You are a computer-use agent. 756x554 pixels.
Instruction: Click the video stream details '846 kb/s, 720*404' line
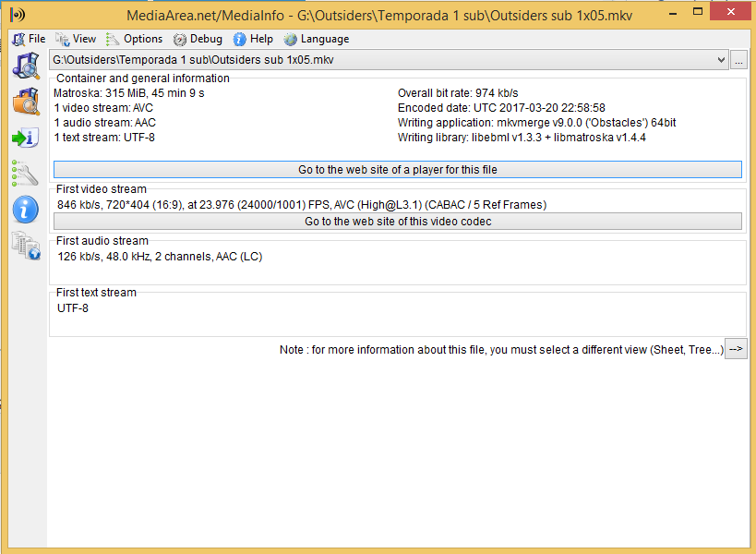coord(302,205)
